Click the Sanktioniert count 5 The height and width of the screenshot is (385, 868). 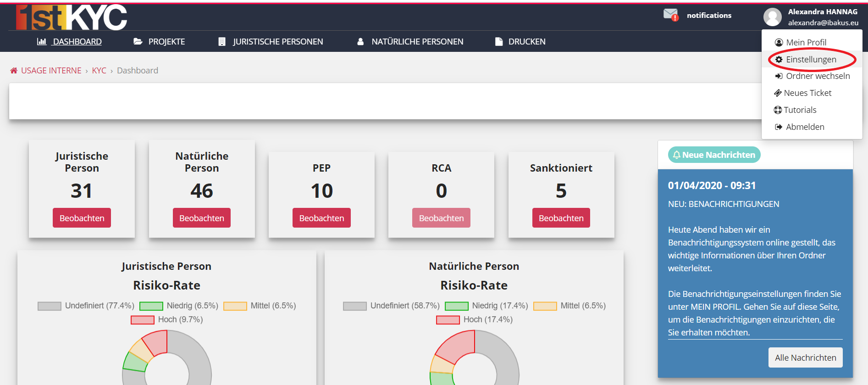coord(561,190)
